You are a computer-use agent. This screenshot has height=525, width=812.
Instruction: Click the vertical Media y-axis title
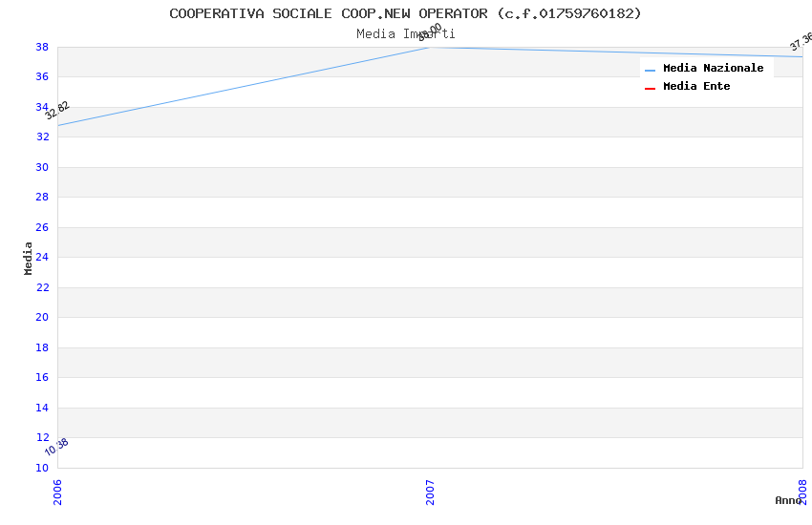point(29,258)
